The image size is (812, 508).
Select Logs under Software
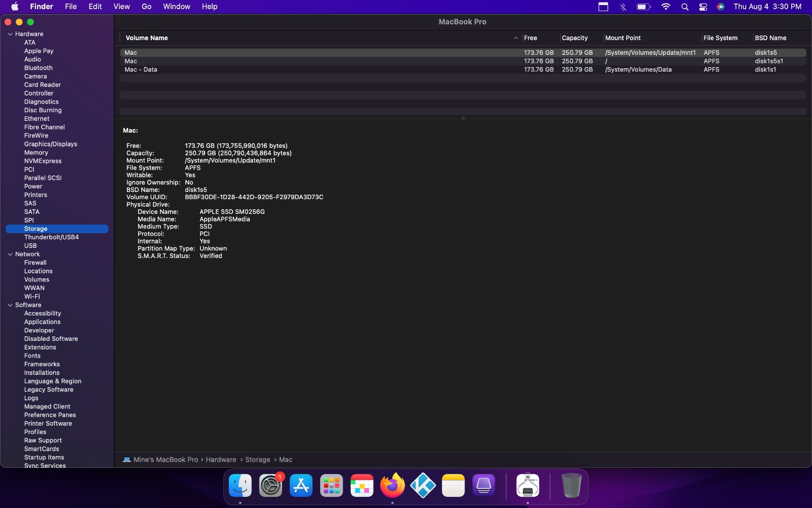(x=31, y=398)
